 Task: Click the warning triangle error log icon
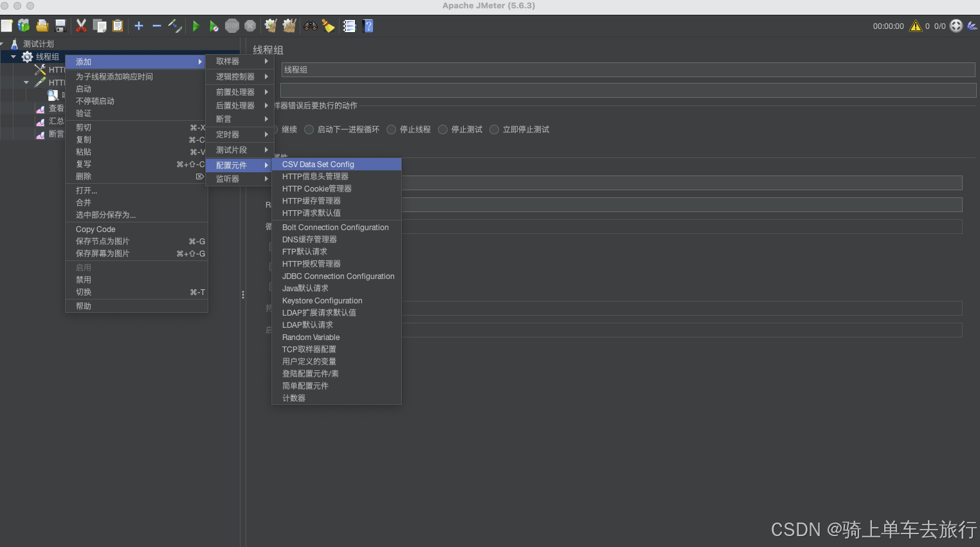point(916,26)
